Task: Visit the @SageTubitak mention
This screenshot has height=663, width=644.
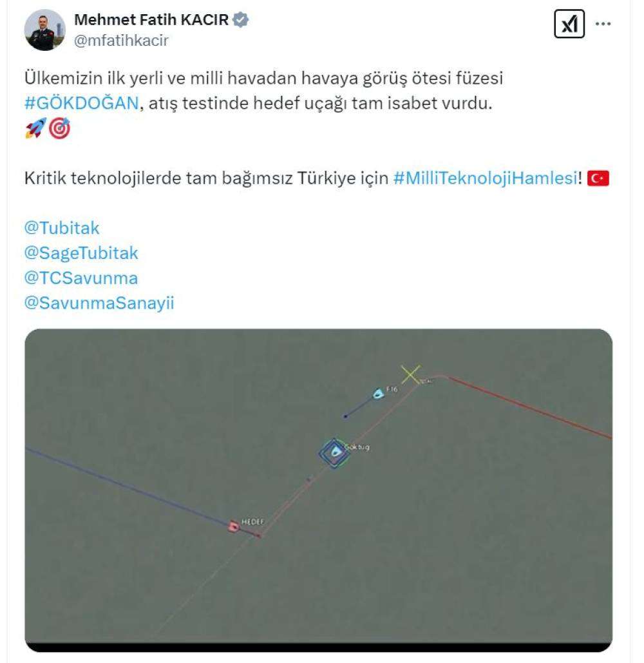Action: (81, 253)
